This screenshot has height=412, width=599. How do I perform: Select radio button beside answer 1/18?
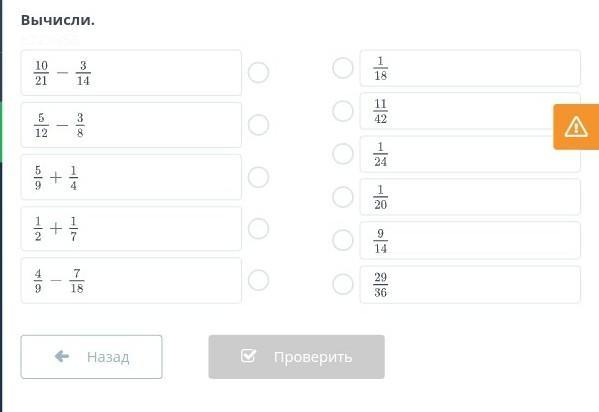point(343,68)
